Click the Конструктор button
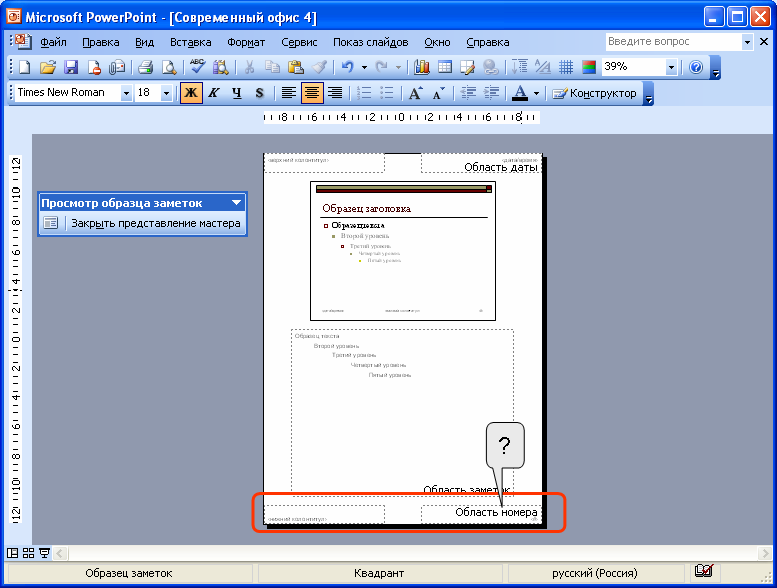This screenshot has width=777, height=588. click(x=595, y=93)
